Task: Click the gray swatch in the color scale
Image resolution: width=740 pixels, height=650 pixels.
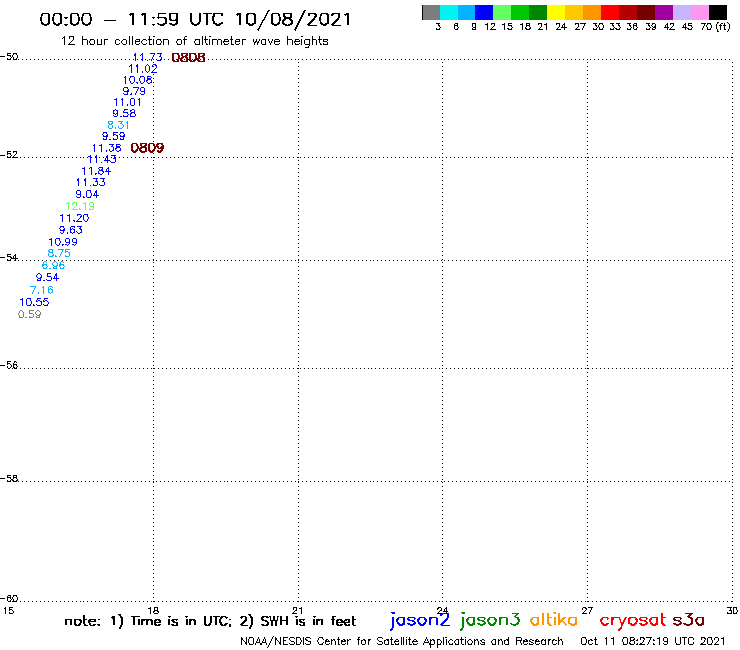Action: [431, 12]
